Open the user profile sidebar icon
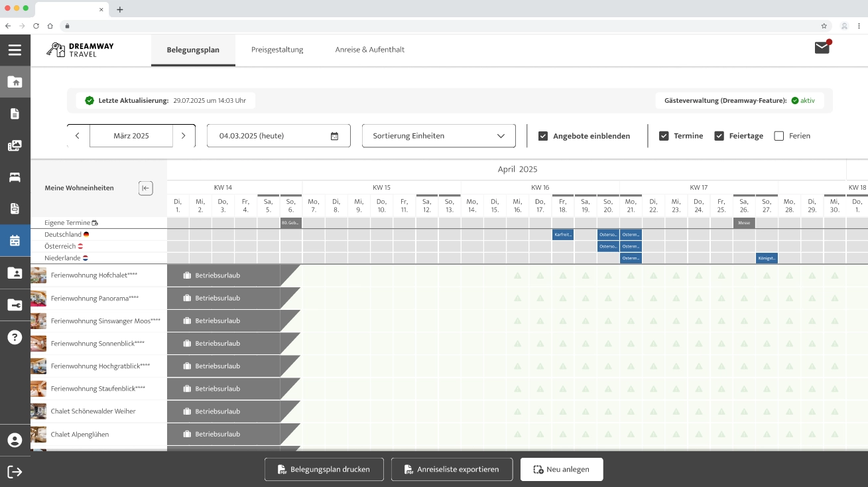 [15, 440]
